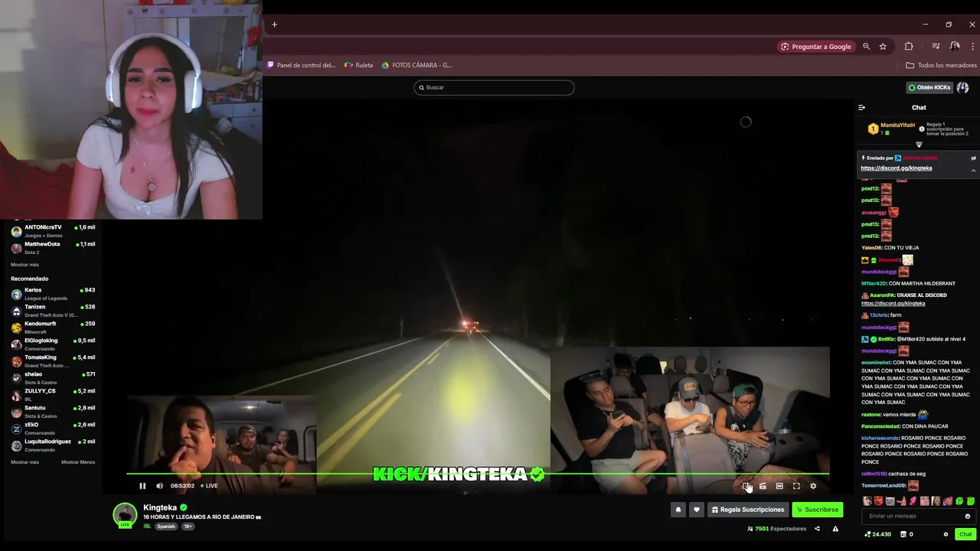The width and height of the screenshot is (980, 551).
Task: Open browser extensions puzzle icon
Action: [x=909, y=47]
